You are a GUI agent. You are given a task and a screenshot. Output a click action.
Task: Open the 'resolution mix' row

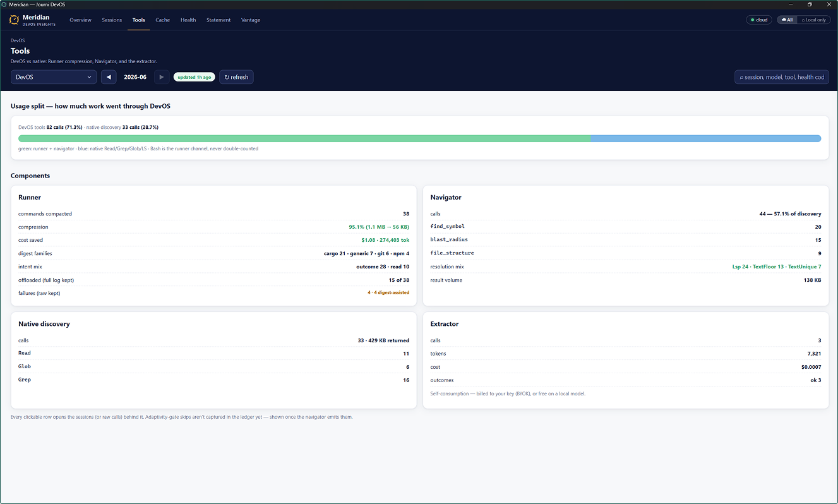(626, 267)
